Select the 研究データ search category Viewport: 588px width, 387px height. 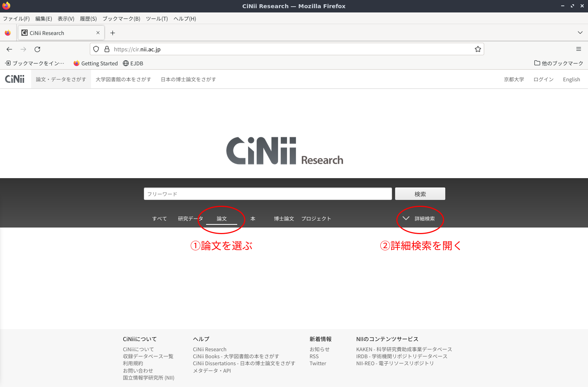[x=191, y=219]
